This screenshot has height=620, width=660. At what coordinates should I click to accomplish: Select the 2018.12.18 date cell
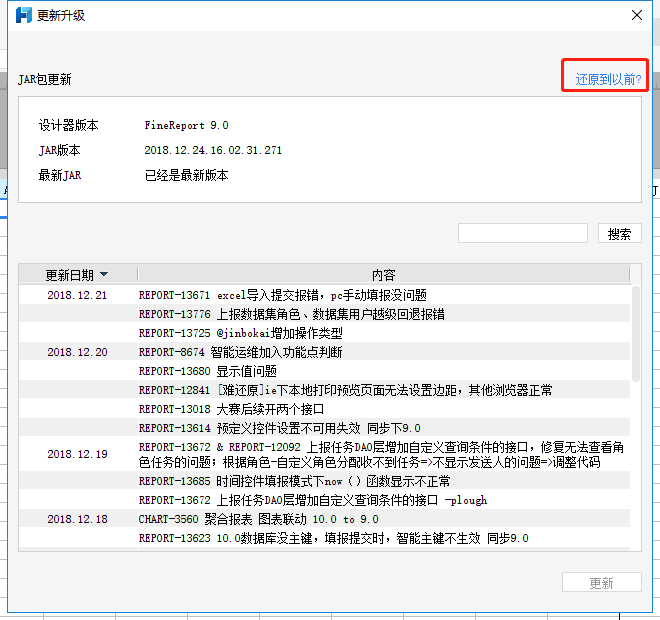point(77,519)
